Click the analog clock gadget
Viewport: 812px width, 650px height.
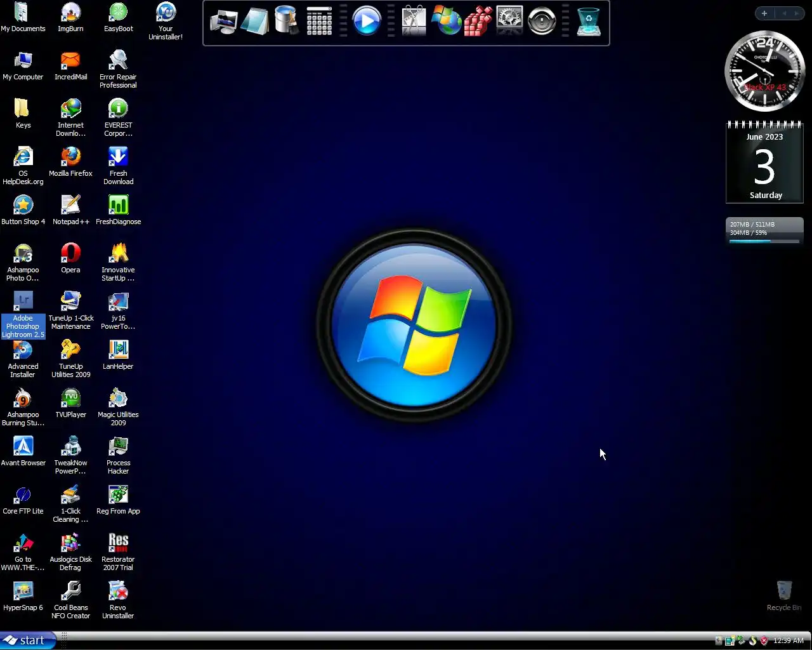tap(765, 71)
